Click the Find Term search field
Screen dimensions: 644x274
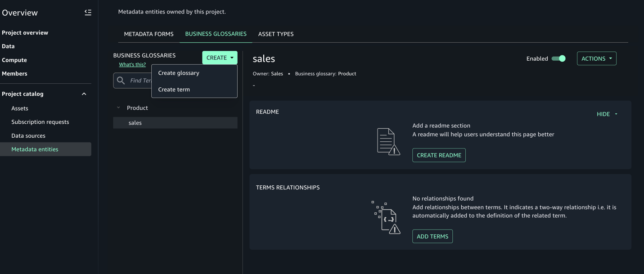click(140, 81)
